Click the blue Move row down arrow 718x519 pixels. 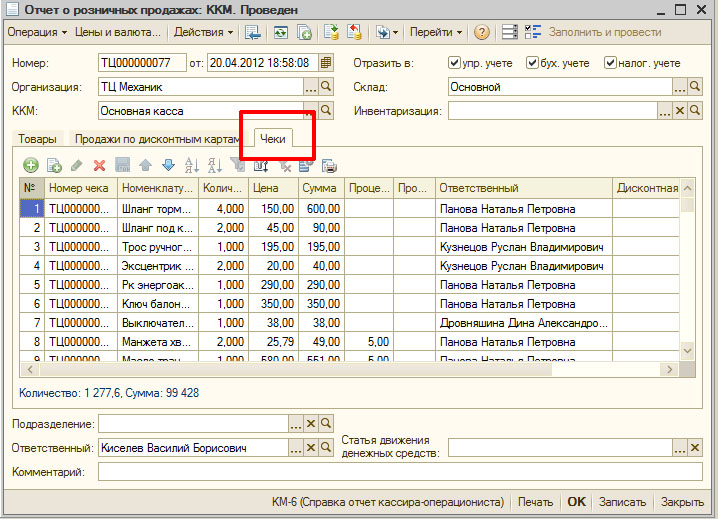pyautogui.click(x=167, y=165)
